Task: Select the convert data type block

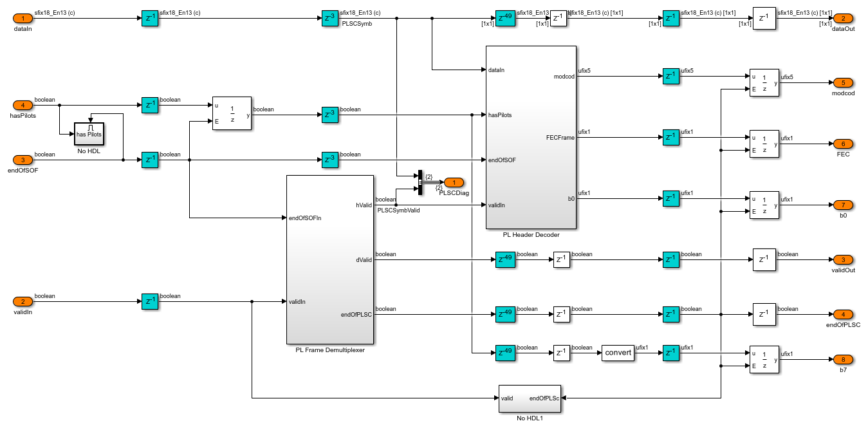Action: [x=617, y=353]
